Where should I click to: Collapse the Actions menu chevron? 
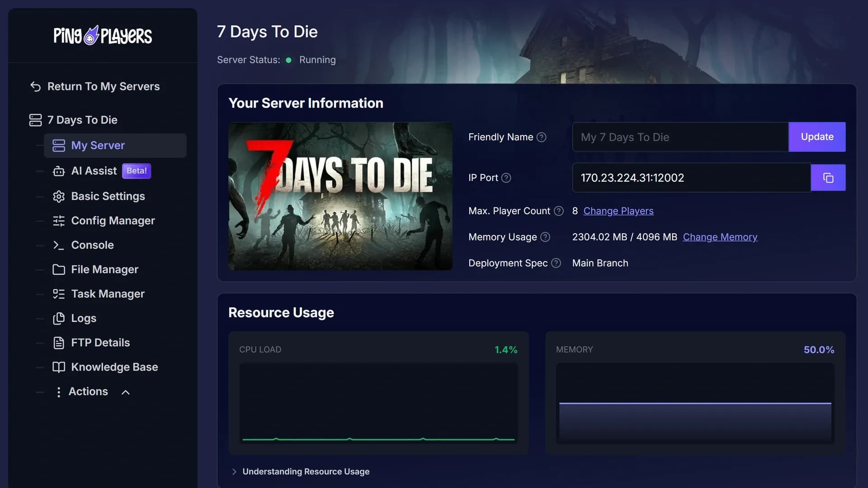[126, 392]
